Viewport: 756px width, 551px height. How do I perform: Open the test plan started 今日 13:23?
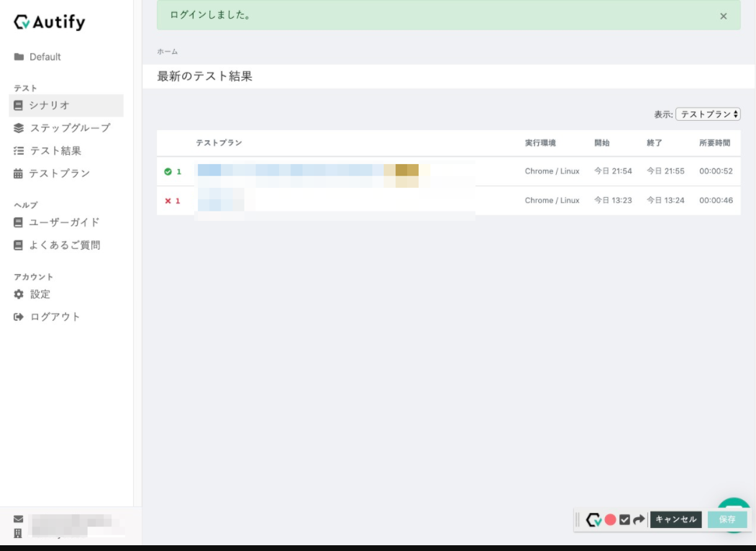448,201
